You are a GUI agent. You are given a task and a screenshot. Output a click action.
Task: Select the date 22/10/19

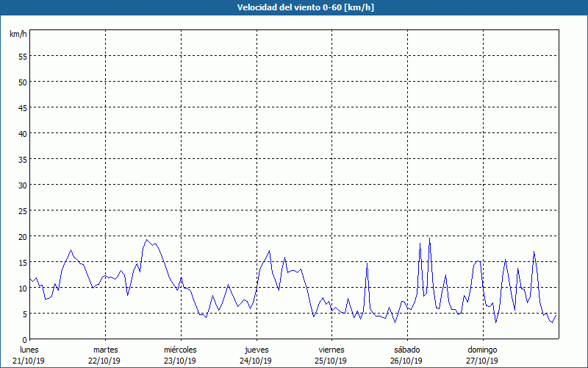104,361
